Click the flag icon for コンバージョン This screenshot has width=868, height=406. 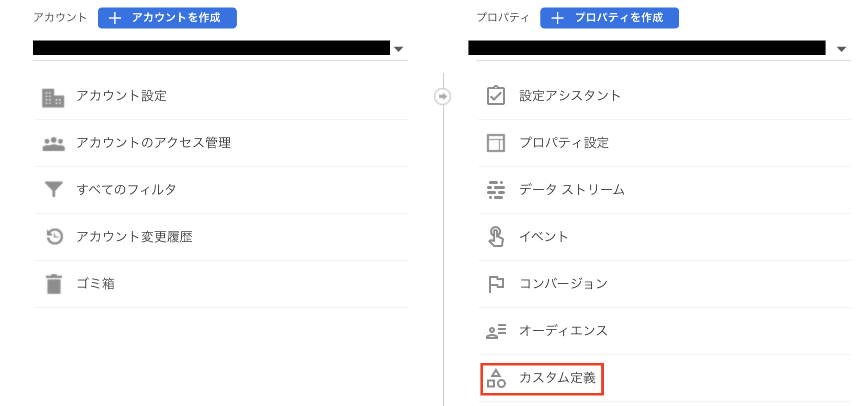coord(496,284)
